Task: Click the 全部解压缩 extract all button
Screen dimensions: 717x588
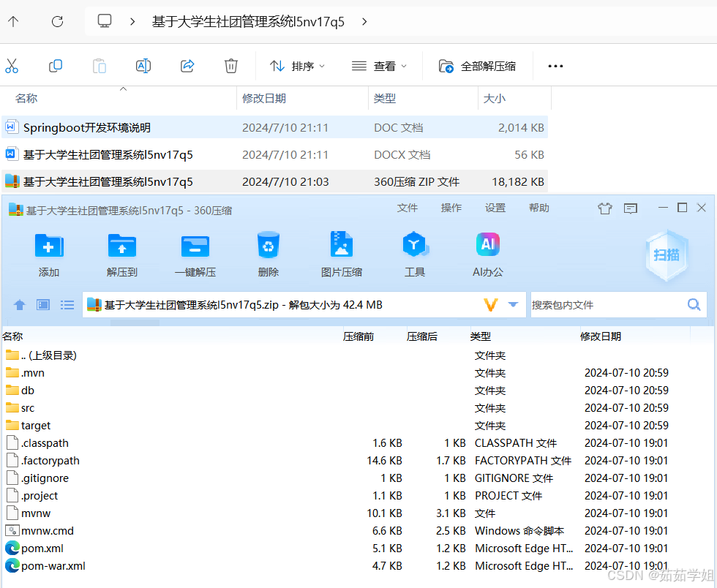Action: [x=477, y=67]
